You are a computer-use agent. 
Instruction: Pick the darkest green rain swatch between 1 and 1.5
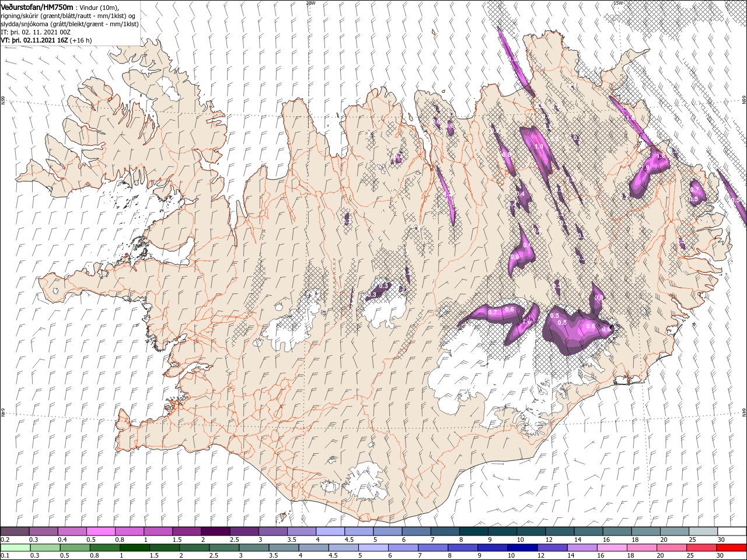(135, 548)
